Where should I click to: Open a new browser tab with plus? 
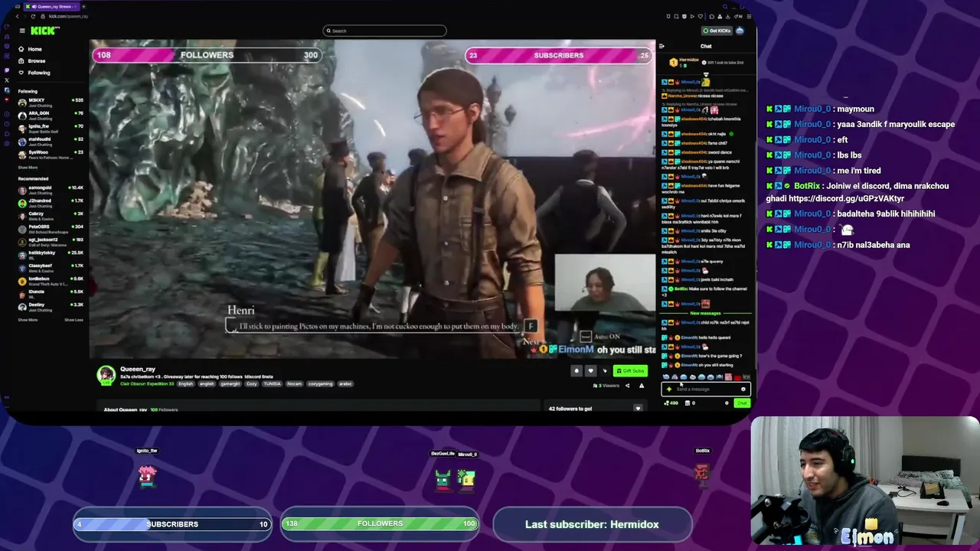click(83, 6)
